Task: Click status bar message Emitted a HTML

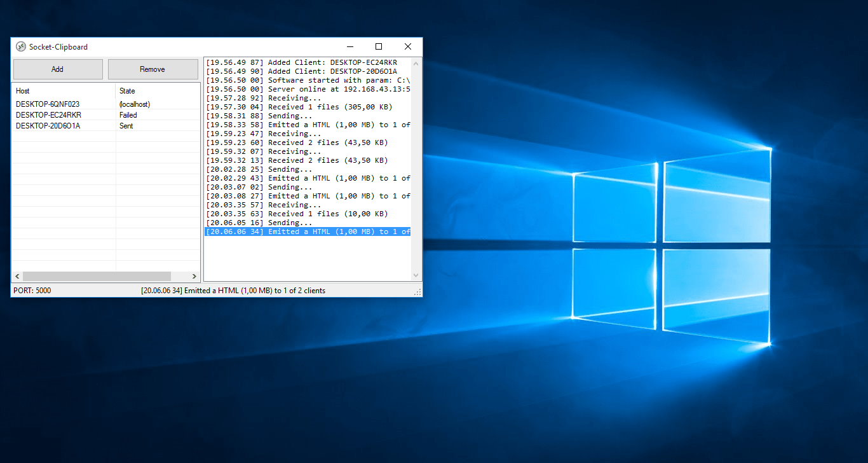Action: click(x=233, y=291)
